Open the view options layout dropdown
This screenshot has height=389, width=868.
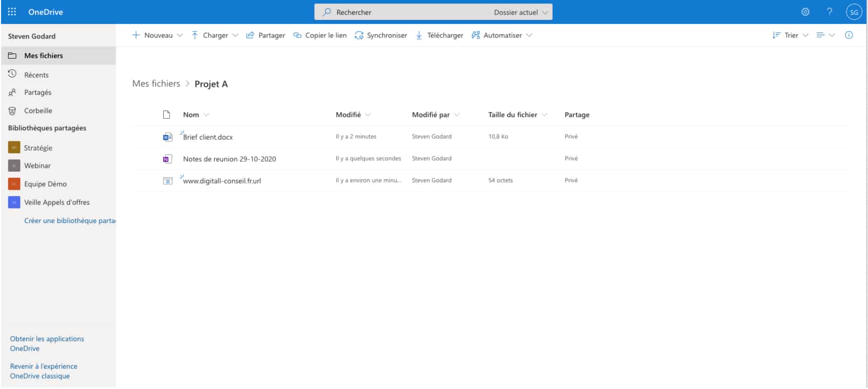(x=825, y=35)
